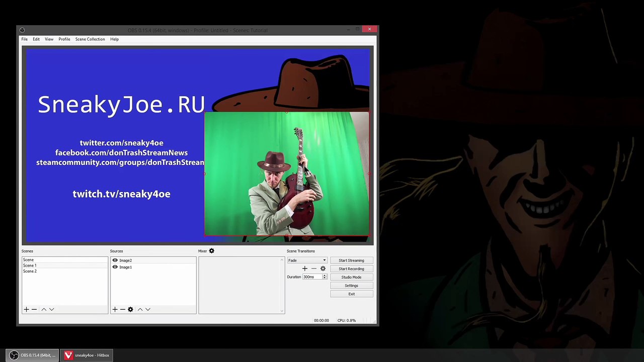Screen dimensions: 644x362
Task: Click the 'twitter.com/sneaky4oe' text in the preview
Action: [x=121, y=143]
